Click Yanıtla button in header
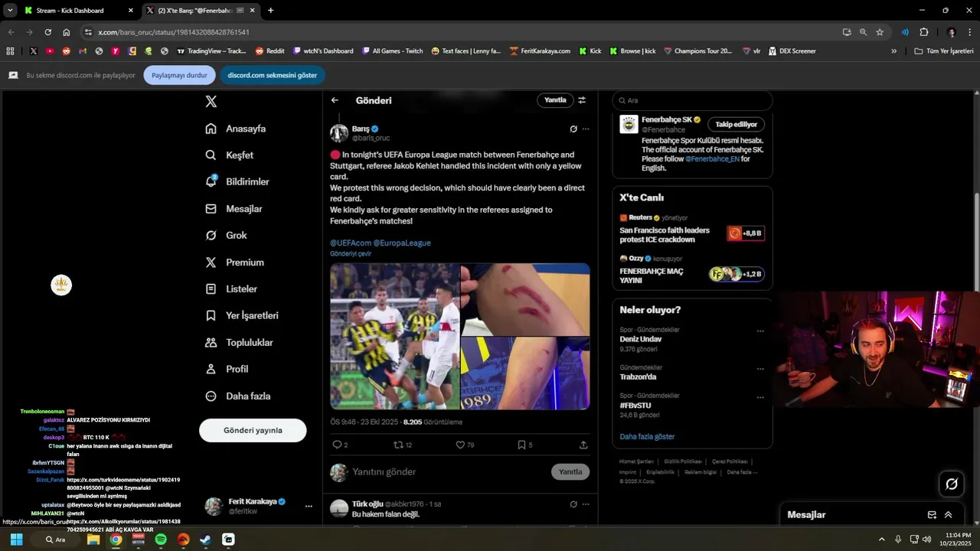Image resolution: width=980 pixels, height=551 pixels. click(x=555, y=100)
